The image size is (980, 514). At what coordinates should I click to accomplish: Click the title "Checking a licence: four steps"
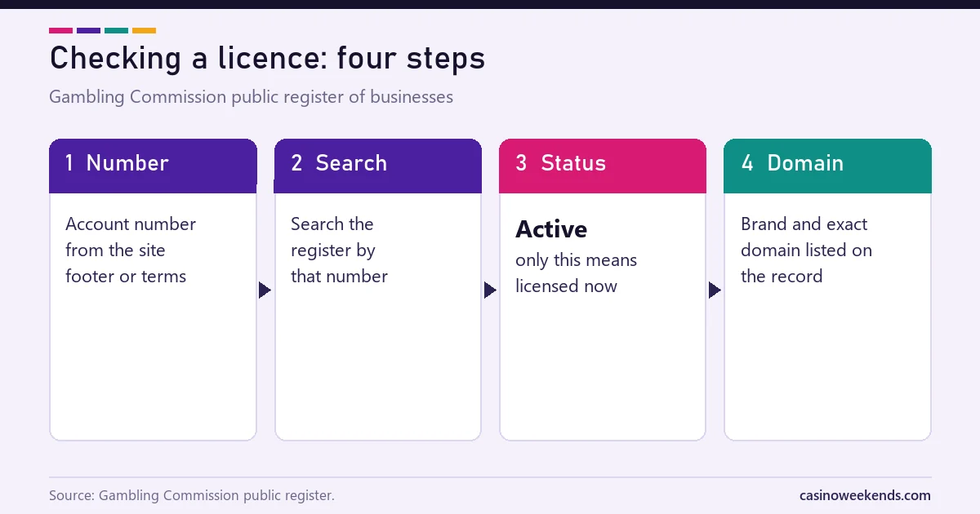coord(267,59)
